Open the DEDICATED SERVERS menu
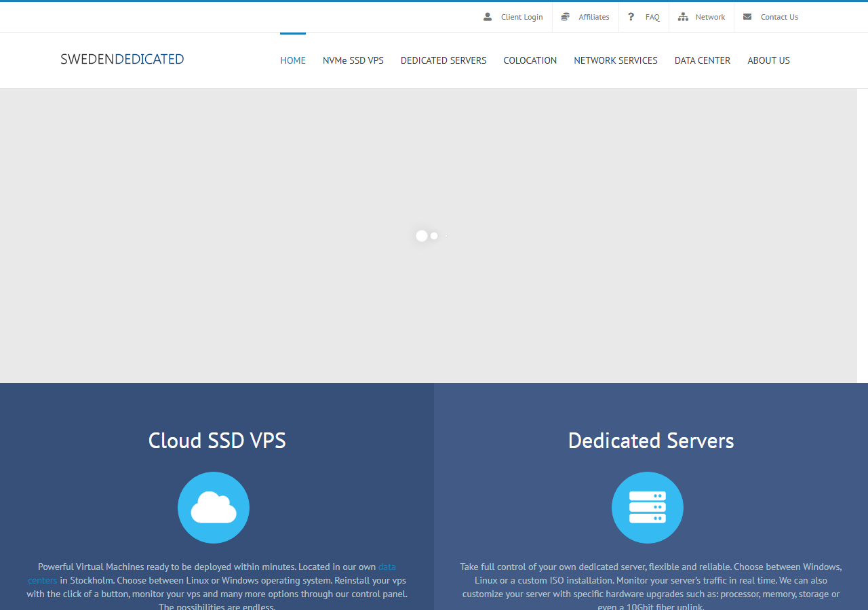868x610 pixels. [x=443, y=60]
